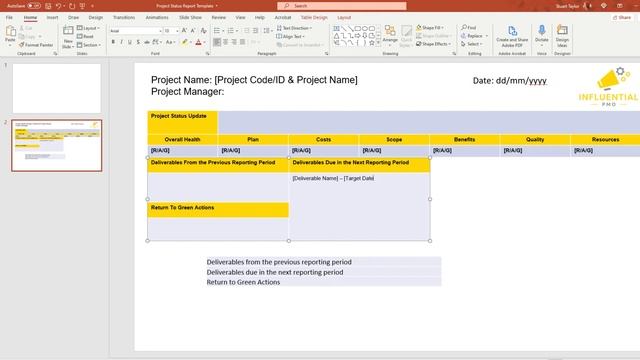This screenshot has width=640, height=360.
Task: Align text left
Action: tap(217, 42)
